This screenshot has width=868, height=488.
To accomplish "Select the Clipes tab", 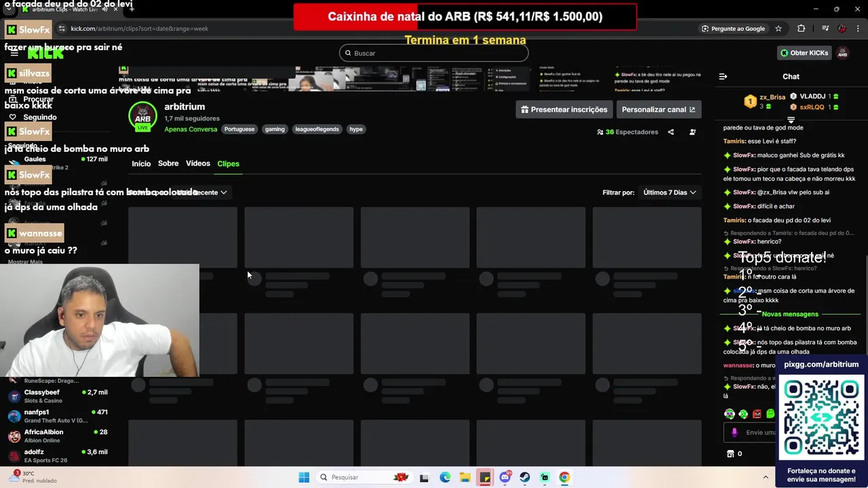I will coord(228,163).
